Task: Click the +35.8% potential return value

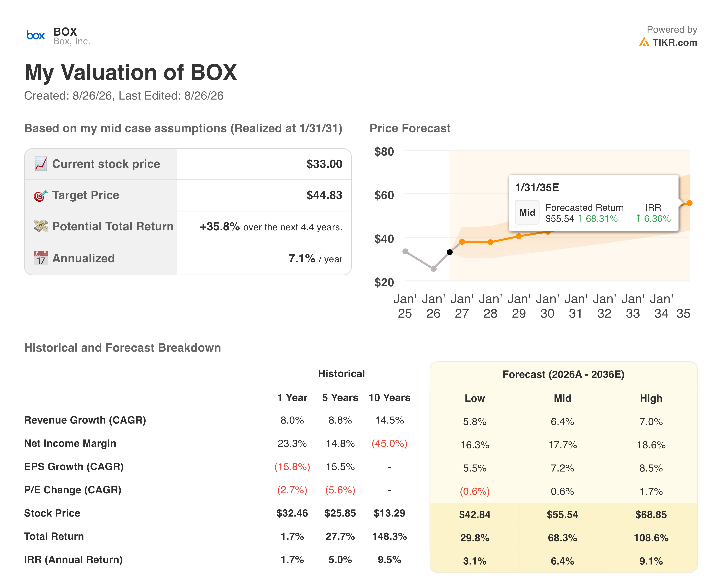Action: coord(220,226)
